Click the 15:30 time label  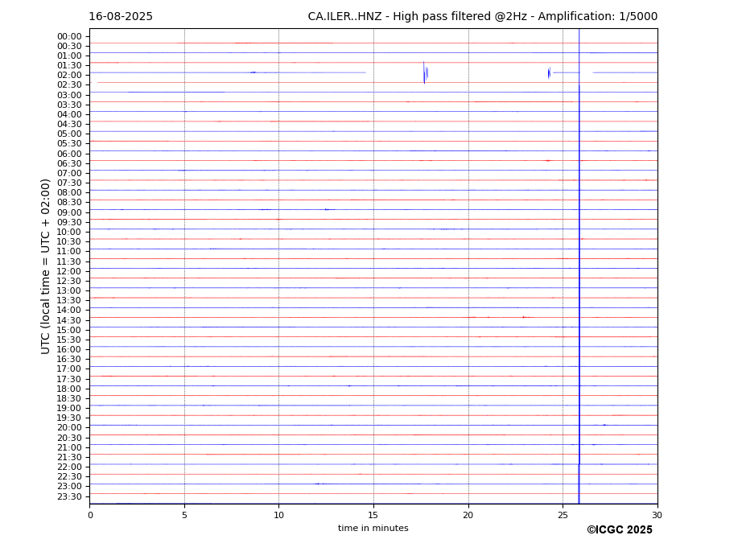click(69, 340)
